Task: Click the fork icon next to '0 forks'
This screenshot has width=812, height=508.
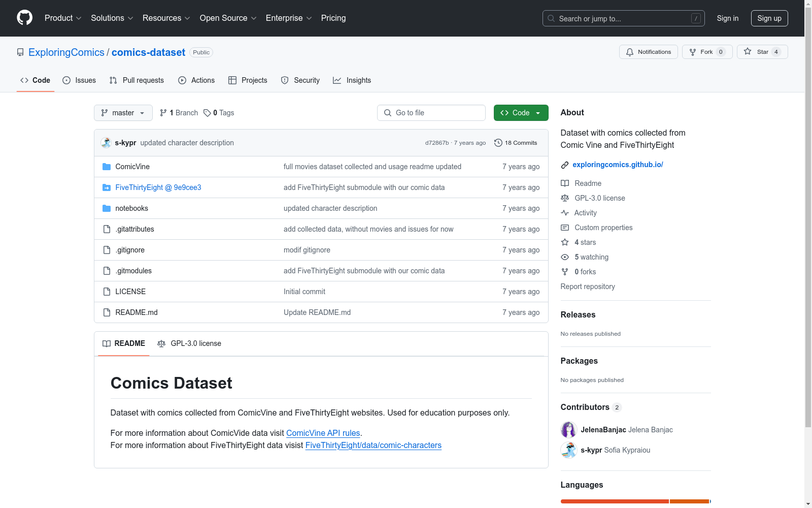Action: [x=565, y=272]
